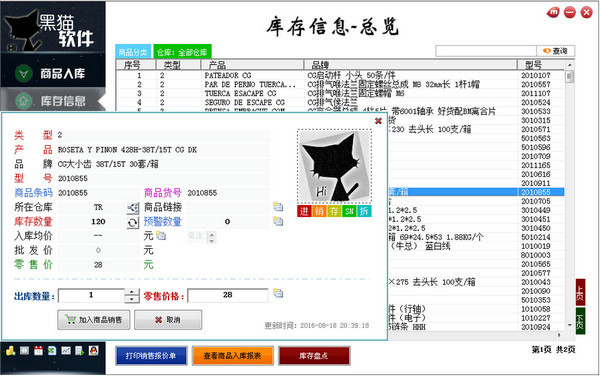Click the table vertical scrollbar up arrow
The image size is (600, 376).
point(569,65)
